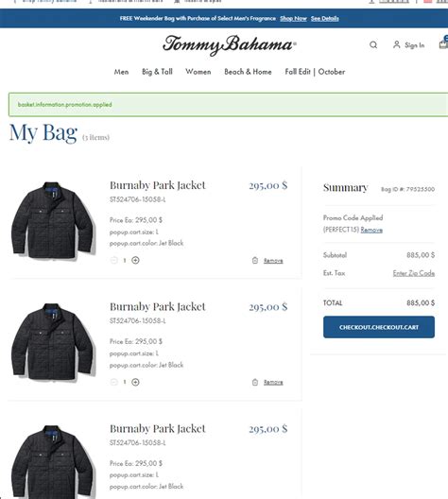
Task: Open the search magnifier icon
Action: coord(373,44)
